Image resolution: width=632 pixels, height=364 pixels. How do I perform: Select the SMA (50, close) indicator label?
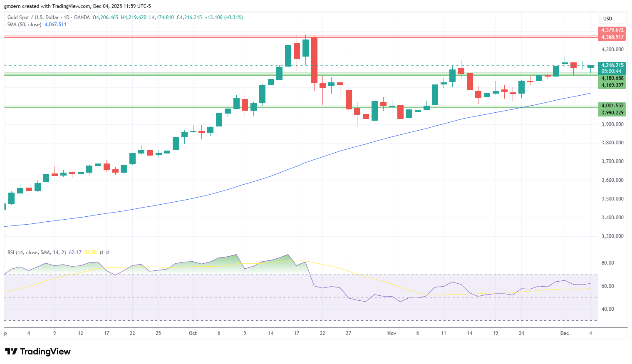click(25, 25)
